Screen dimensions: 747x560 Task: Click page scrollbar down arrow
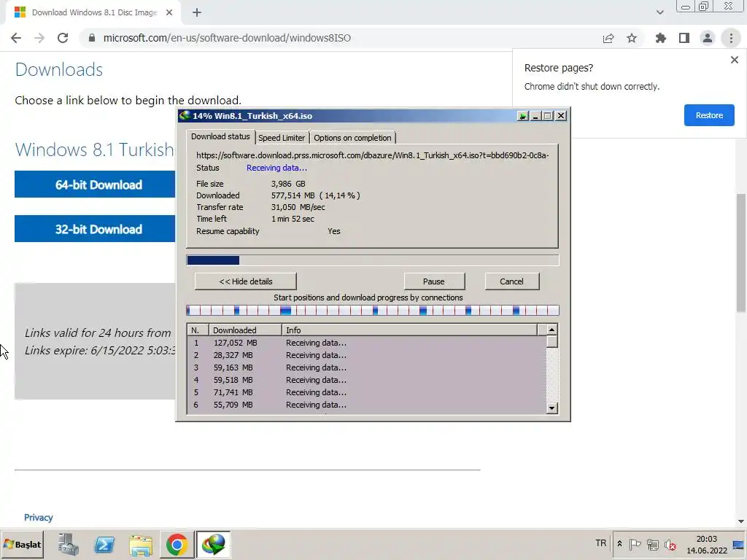[x=741, y=522]
